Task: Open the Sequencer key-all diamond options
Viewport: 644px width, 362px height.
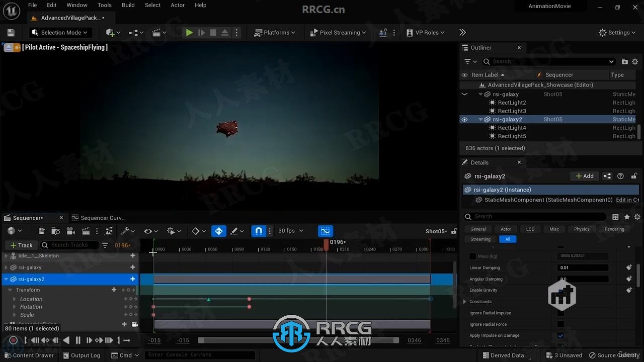Action: pyautogui.click(x=198, y=231)
